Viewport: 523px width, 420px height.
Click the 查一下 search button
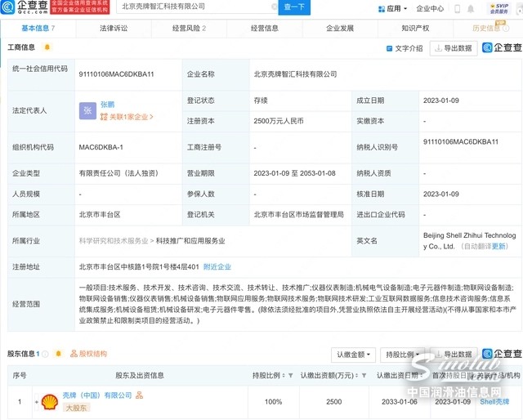pyautogui.click(x=294, y=7)
